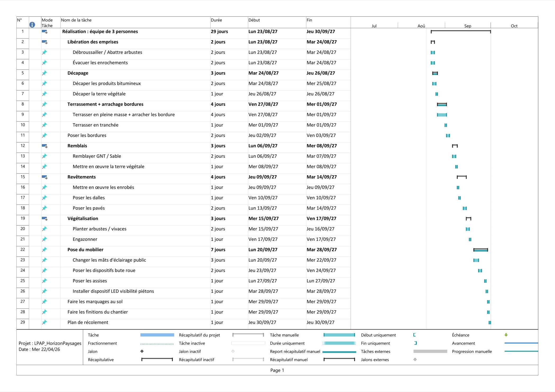This screenshot has width=555, height=392.
Task: Select task Faire les finitions du chantier
Action: click(x=98, y=312)
